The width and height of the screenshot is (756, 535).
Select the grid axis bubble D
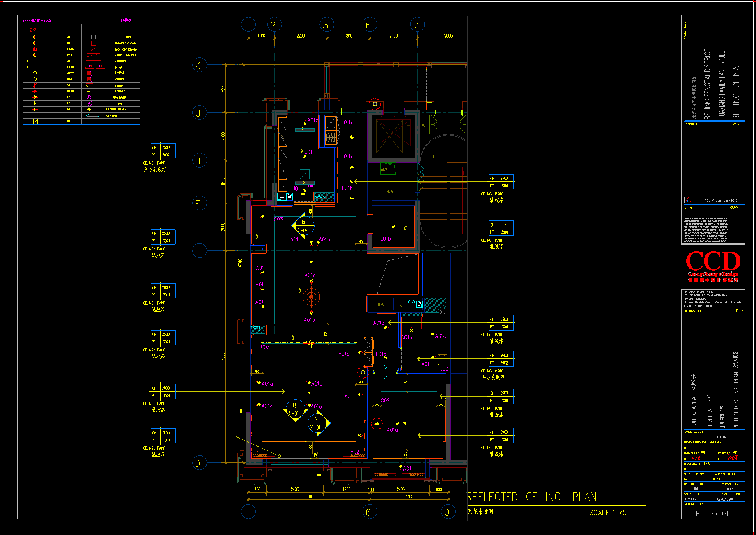pyautogui.click(x=199, y=463)
